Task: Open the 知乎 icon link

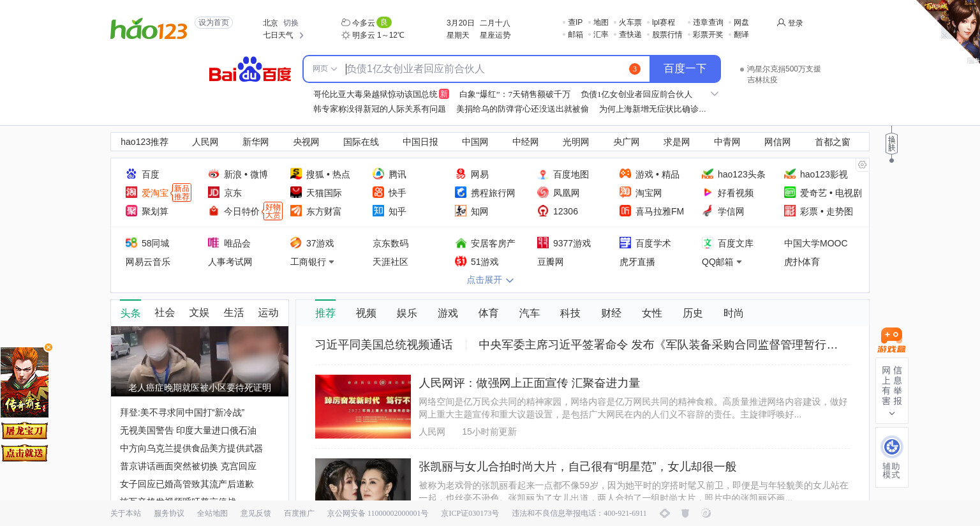Action: pyautogui.click(x=378, y=211)
